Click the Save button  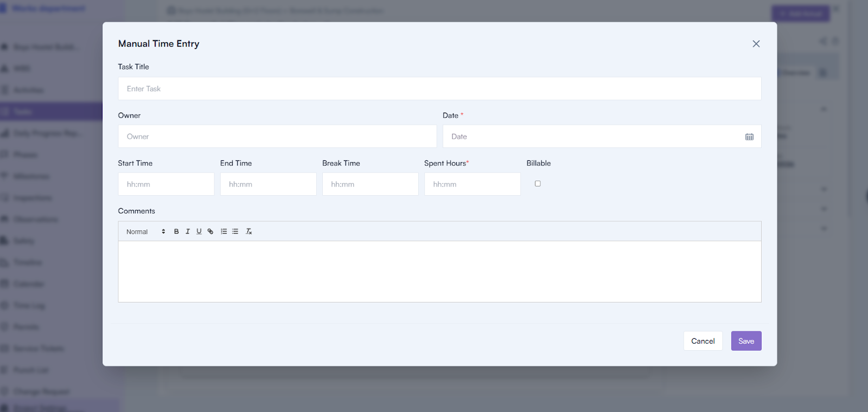pos(746,341)
